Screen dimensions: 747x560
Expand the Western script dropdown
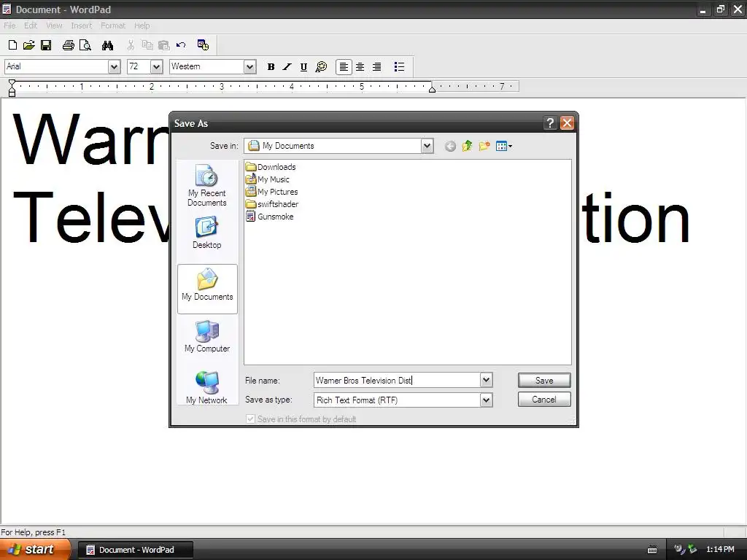coord(249,66)
